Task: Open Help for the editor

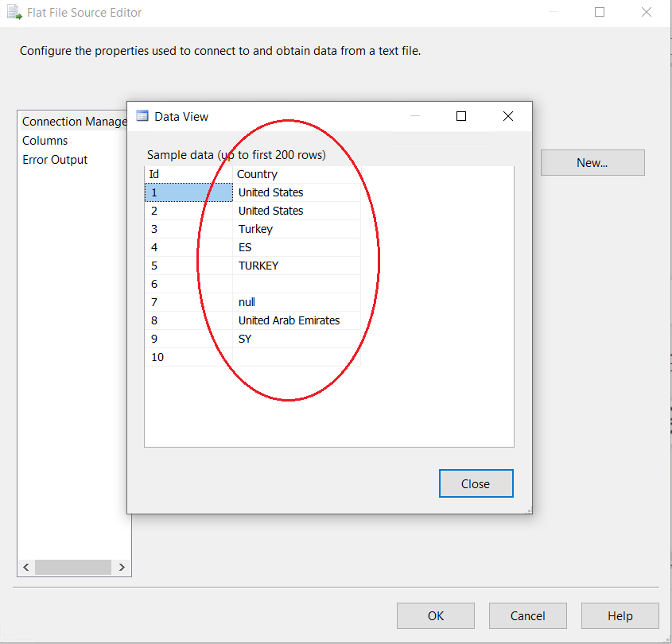Action: click(x=620, y=616)
